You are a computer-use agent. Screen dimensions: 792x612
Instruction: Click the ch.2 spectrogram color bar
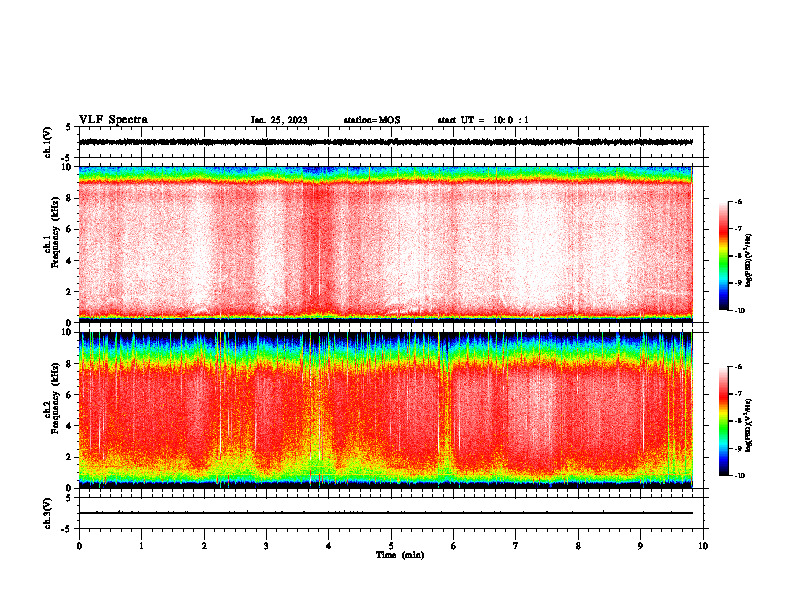pos(724,421)
